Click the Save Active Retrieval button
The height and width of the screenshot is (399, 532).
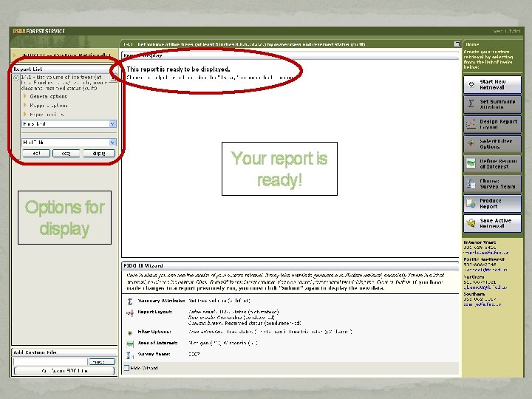tap(492, 223)
